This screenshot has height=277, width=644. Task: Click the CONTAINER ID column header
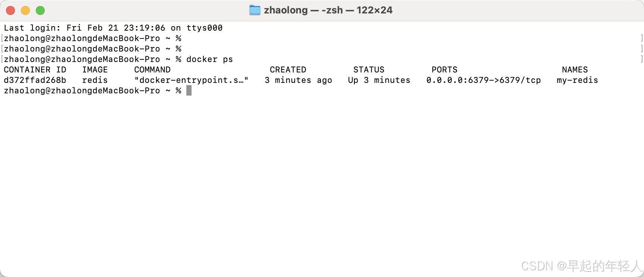tap(35, 70)
